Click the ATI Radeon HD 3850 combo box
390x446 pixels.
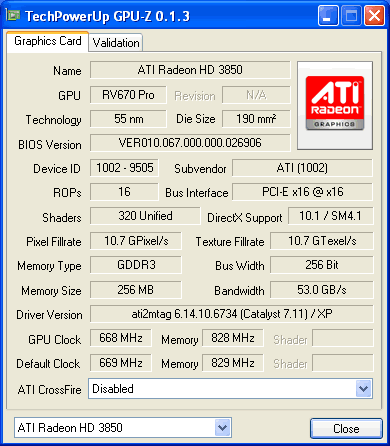point(123,427)
